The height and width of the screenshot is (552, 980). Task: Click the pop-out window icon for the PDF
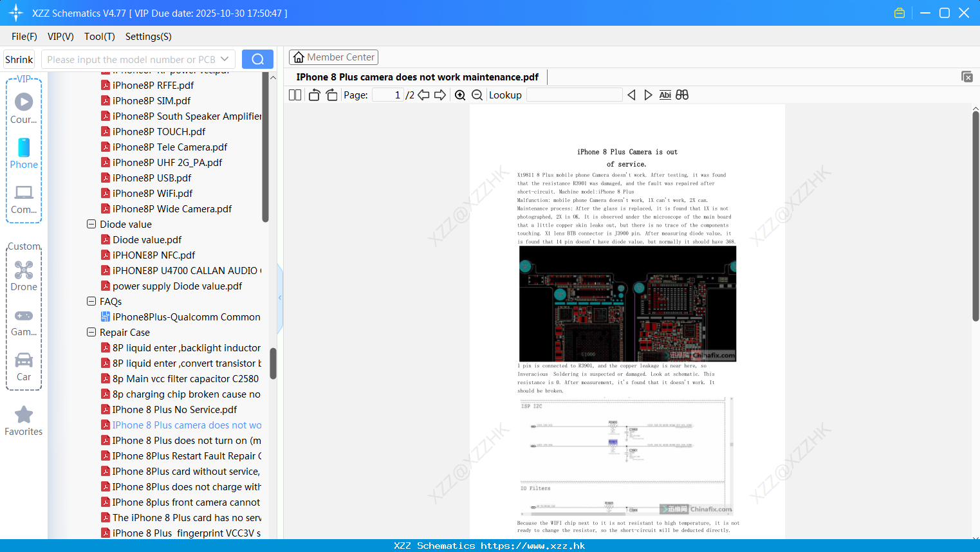click(x=967, y=77)
